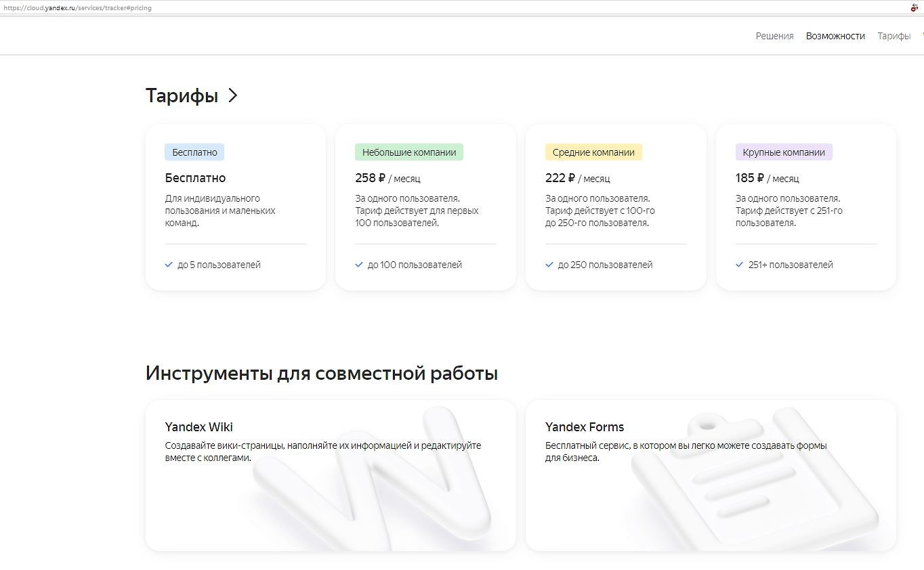This screenshot has height=570, width=924.
Task: Click the bold Бесплатно plan title
Action: pyautogui.click(x=195, y=178)
